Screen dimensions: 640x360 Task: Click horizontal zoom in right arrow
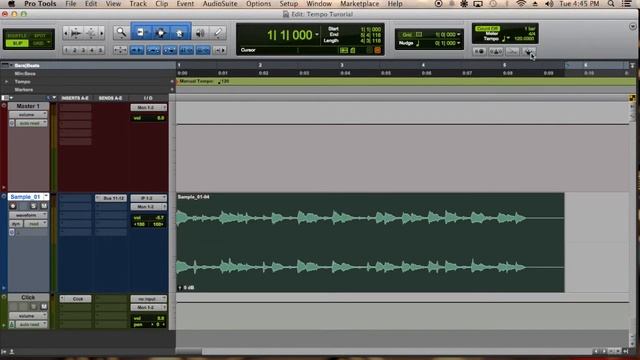tap(102, 33)
